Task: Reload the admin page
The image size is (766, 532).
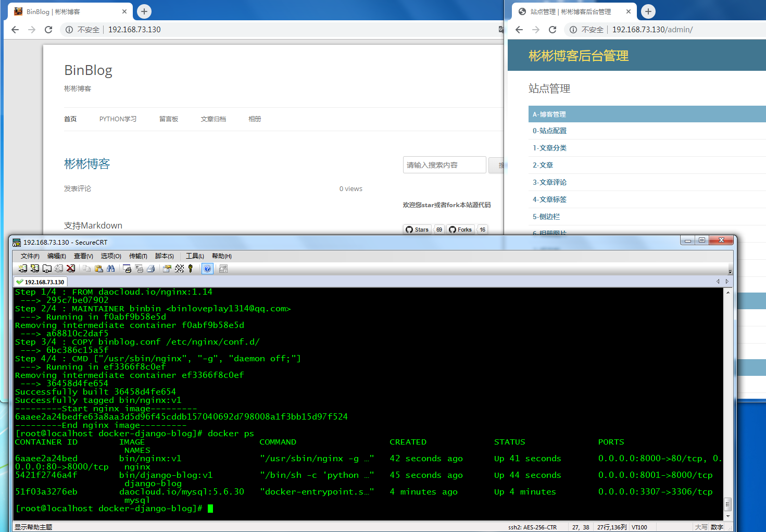Action: [x=552, y=30]
